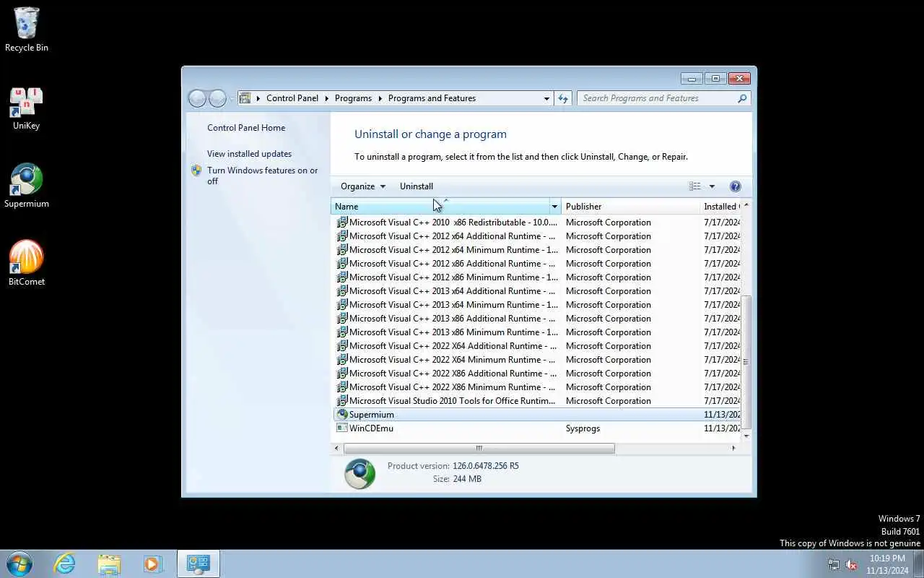Select Microsoft Visual C++ 2010 x86 Redistributable
The width and height of the screenshot is (924, 578).
(x=537, y=223)
